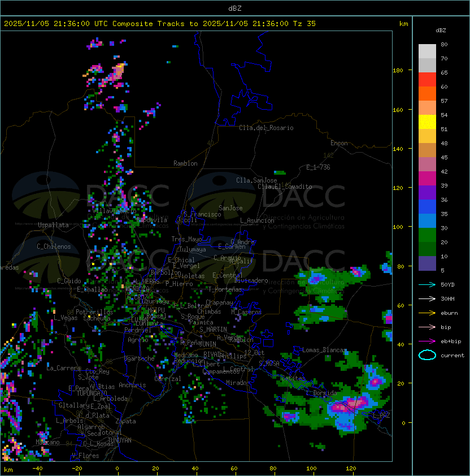Click the 'Chapanay' map label

click(x=219, y=302)
